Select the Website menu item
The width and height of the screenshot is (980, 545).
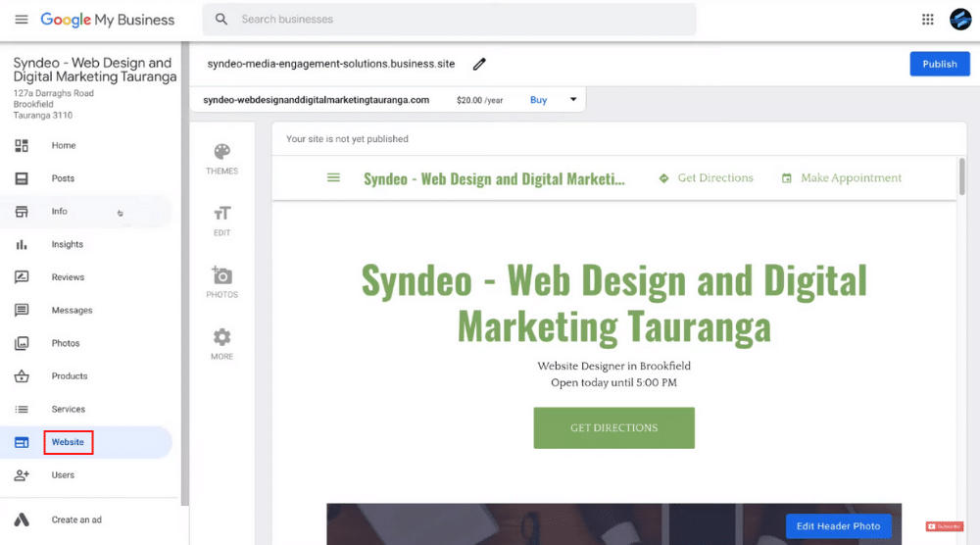pos(68,442)
